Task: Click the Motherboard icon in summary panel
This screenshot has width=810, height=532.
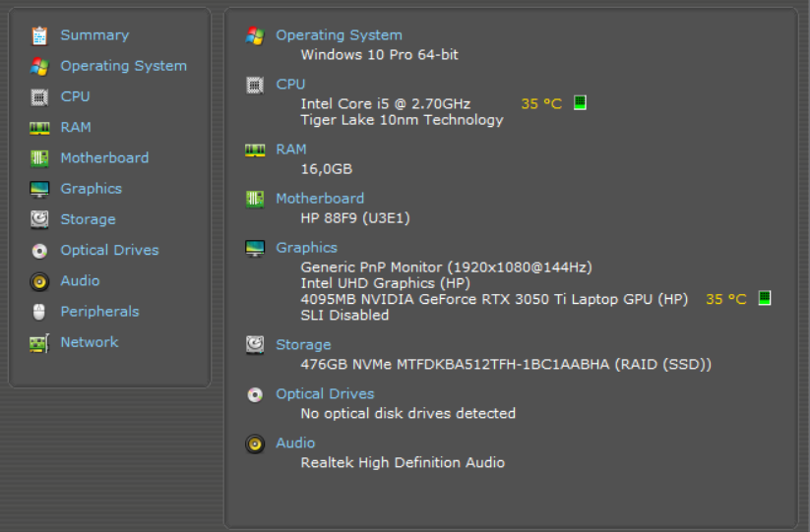Action: 255,200
